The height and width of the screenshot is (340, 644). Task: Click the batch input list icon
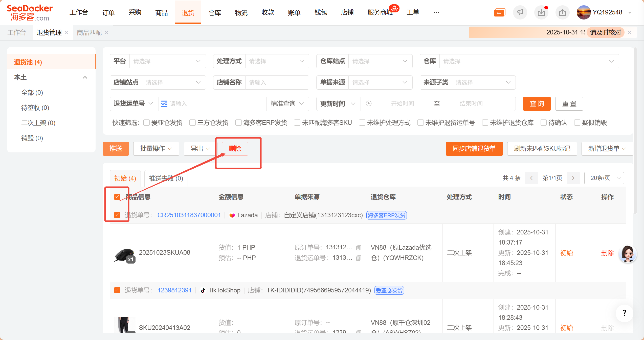[164, 104]
